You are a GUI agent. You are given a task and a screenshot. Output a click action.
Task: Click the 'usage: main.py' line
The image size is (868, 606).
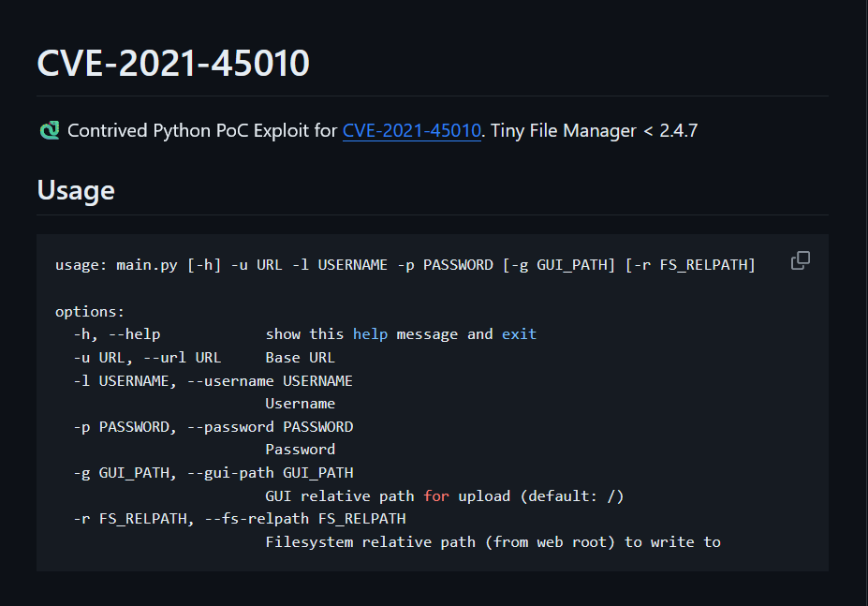click(405, 265)
